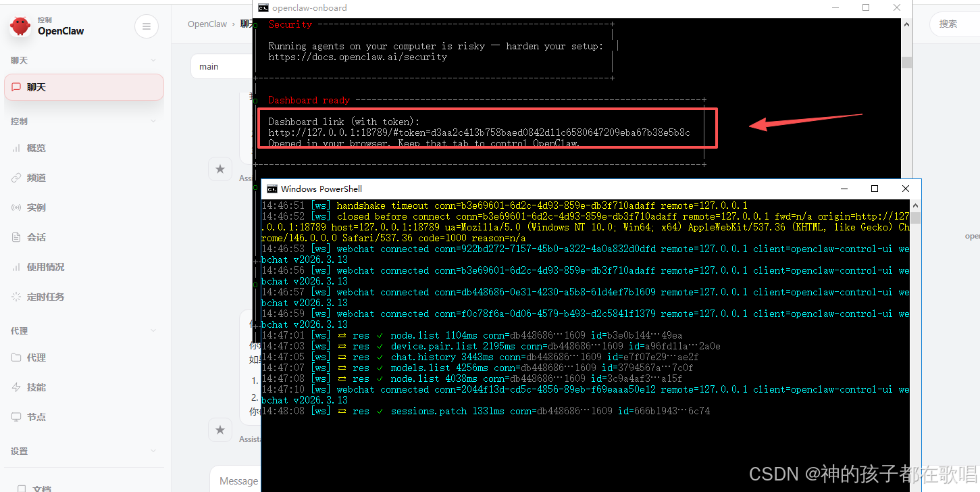The image size is (980, 492).
Task: Minimize the openclaw-onboard console window
Action: point(835,8)
